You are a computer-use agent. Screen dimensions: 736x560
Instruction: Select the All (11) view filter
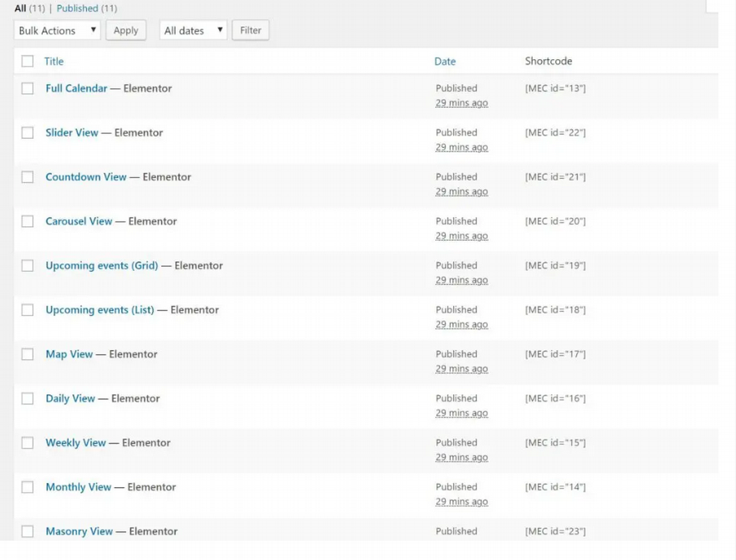[30, 8]
